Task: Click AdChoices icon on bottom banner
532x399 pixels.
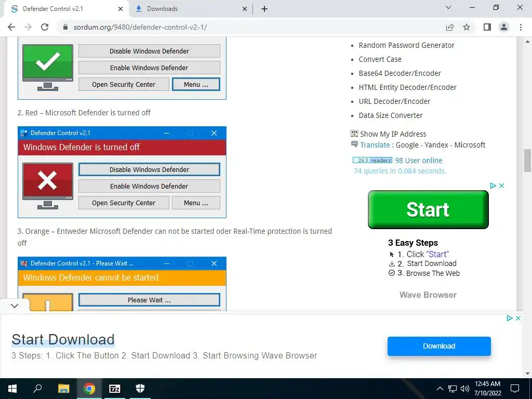Action: [x=510, y=318]
